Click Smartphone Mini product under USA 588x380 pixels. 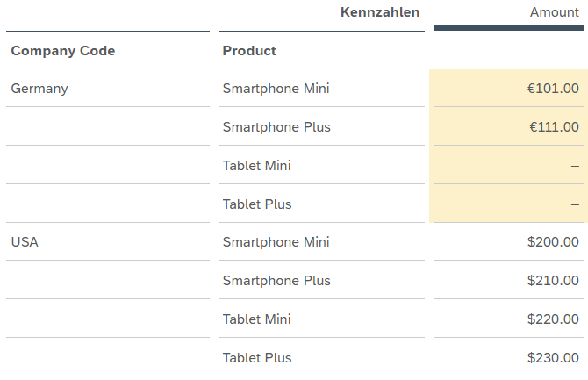pyautogui.click(x=276, y=242)
